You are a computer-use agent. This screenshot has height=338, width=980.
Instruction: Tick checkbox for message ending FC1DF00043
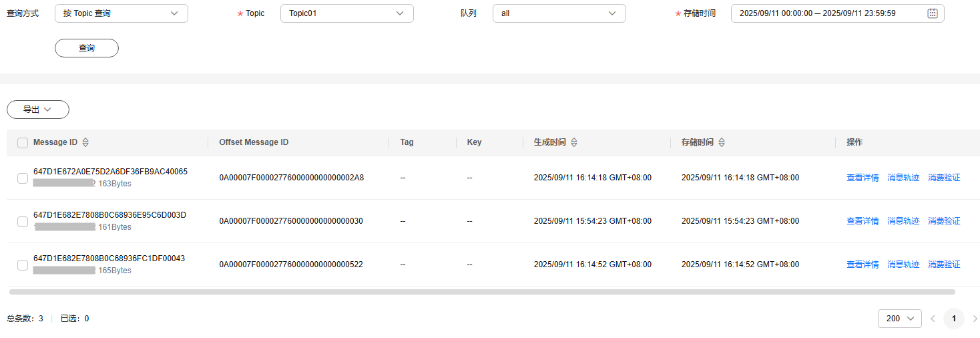click(23, 265)
